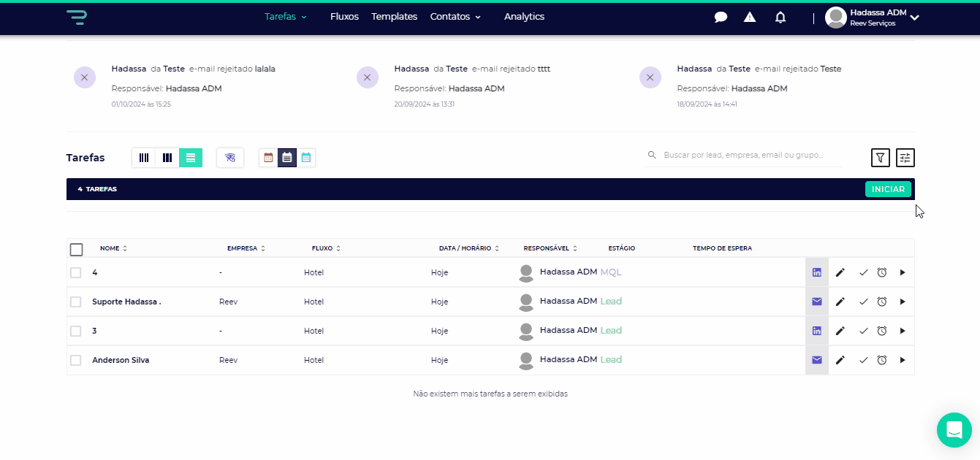Open the Contatos dropdown menu
Screen dimensions: 980x460
(x=455, y=17)
